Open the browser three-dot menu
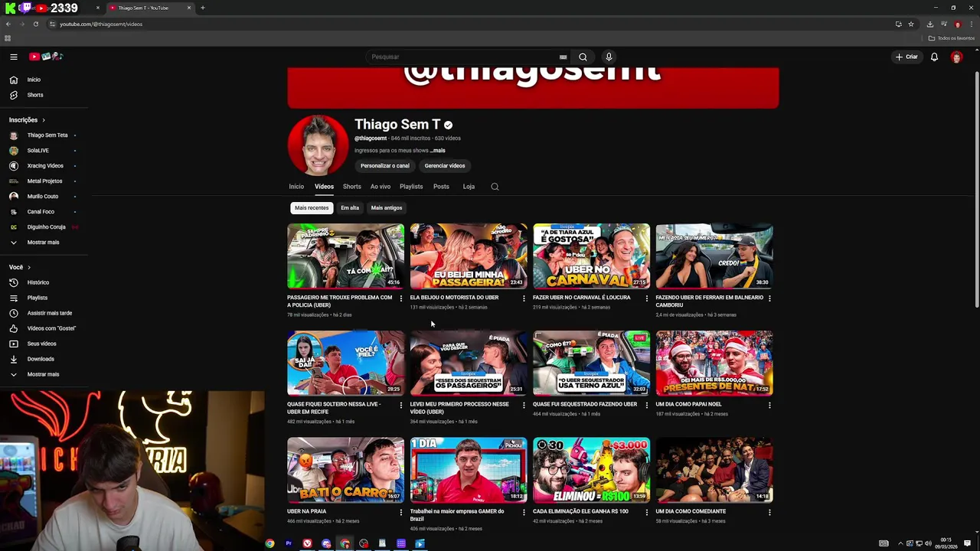980x551 pixels. (971, 24)
